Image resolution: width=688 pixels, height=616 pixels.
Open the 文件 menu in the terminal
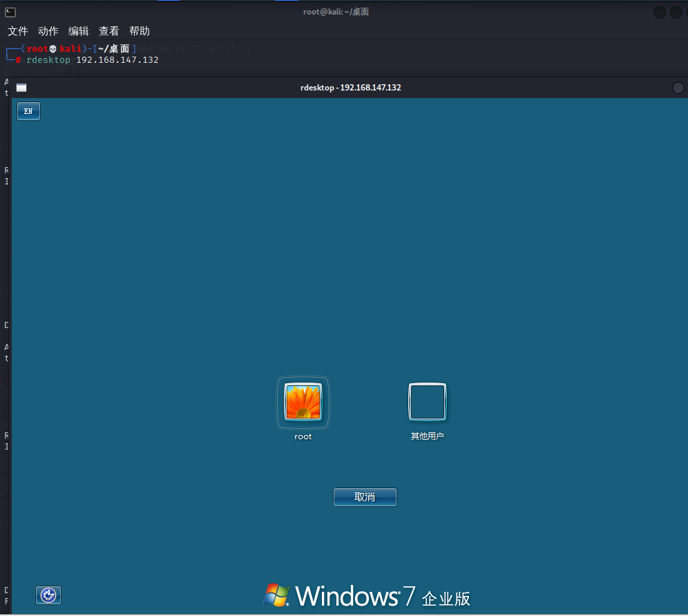click(x=17, y=31)
